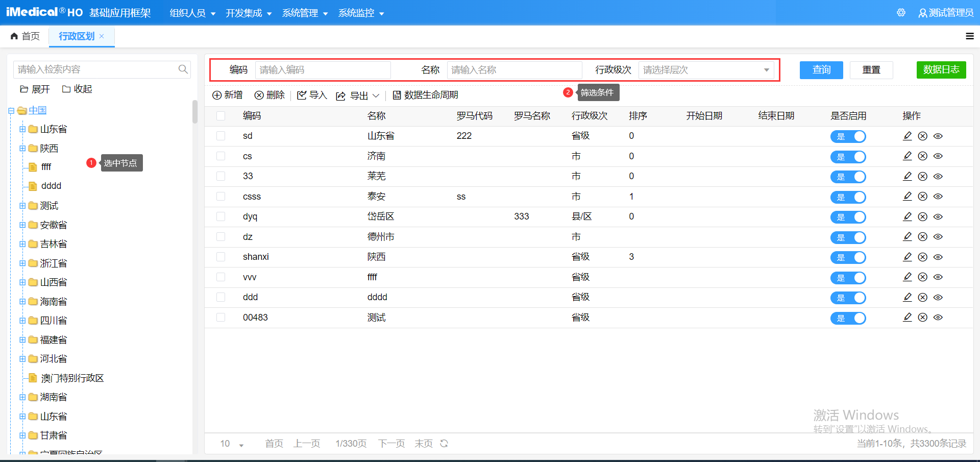Click the delete circle icon for row sd
Viewport: 980px width, 462px height.
922,136
